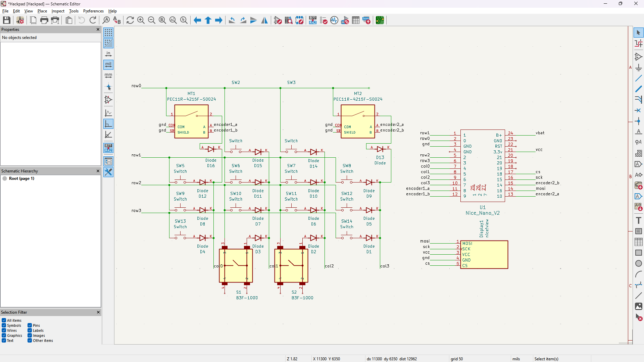644x362 pixels.
Task: Mirror selection horizontally
Action: (264, 20)
